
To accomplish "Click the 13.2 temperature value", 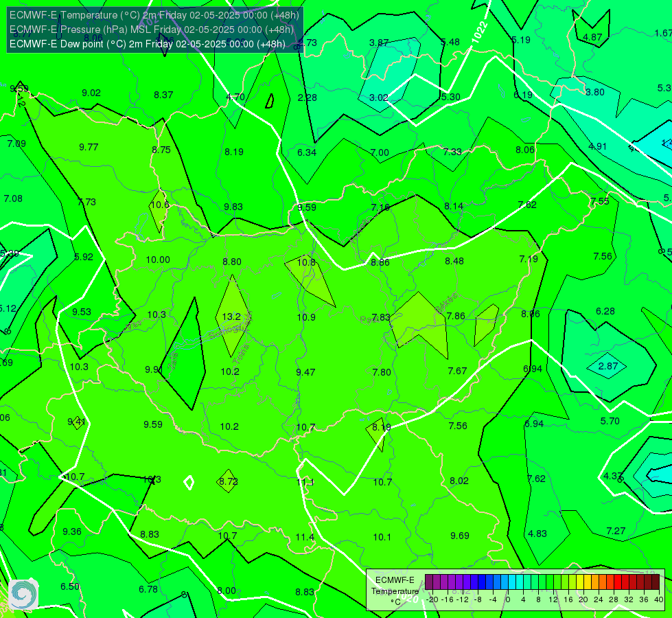I will pyautogui.click(x=231, y=317).
